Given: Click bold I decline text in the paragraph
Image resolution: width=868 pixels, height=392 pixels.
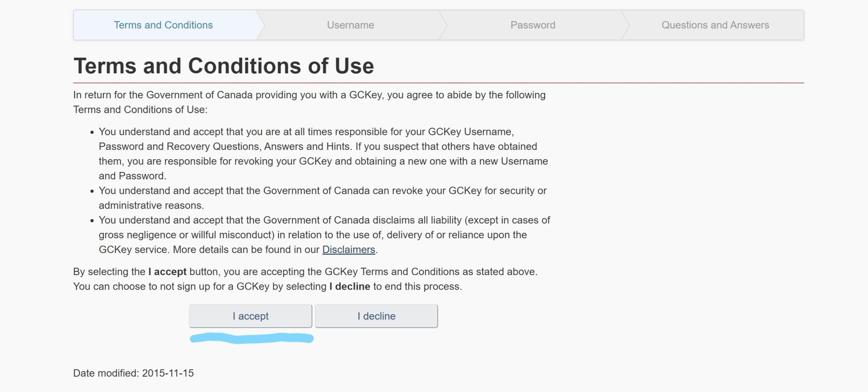Looking at the screenshot, I should click(350, 287).
